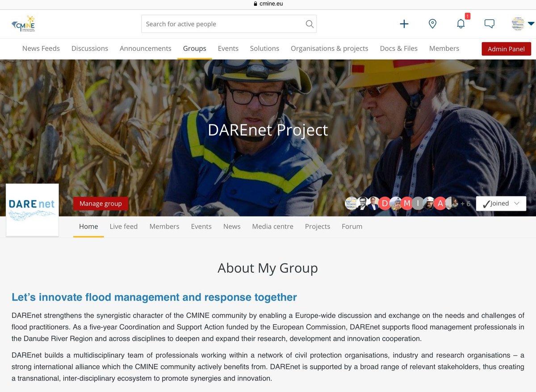
Task: Click the profile avatar in header
Action: [x=518, y=24]
